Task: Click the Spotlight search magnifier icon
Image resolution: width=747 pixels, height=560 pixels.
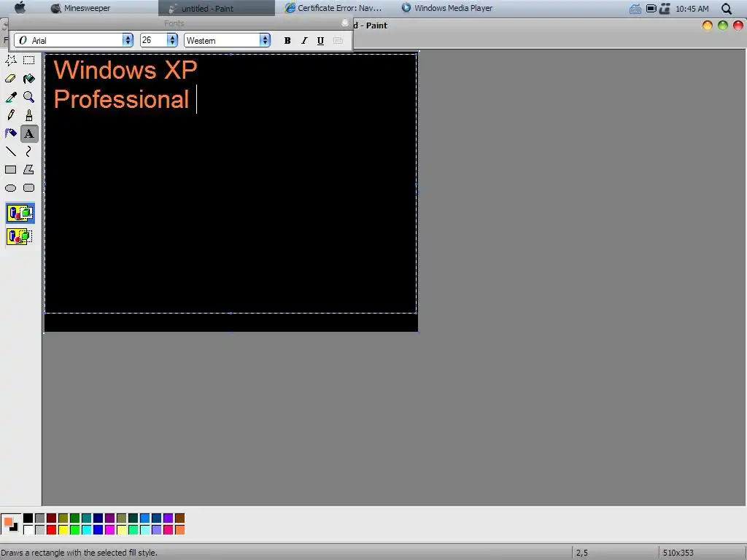Action: (726, 9)
